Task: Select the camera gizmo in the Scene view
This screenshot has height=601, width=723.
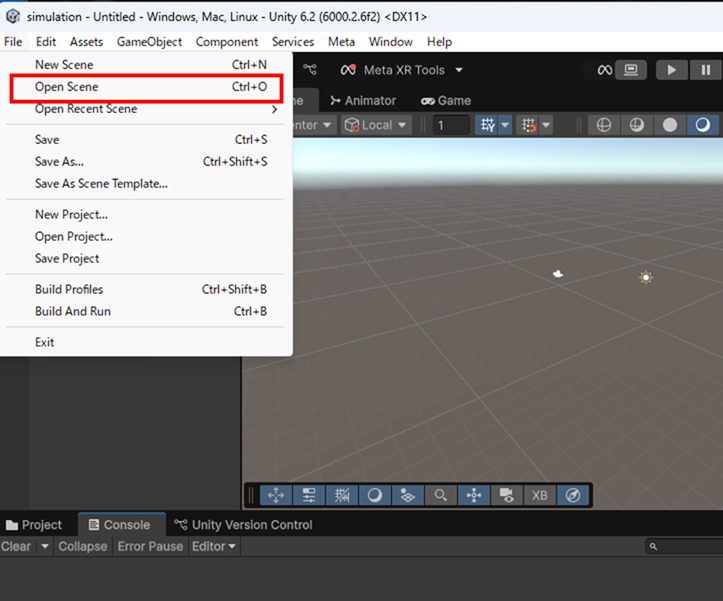Action: (x=558, y=274)
